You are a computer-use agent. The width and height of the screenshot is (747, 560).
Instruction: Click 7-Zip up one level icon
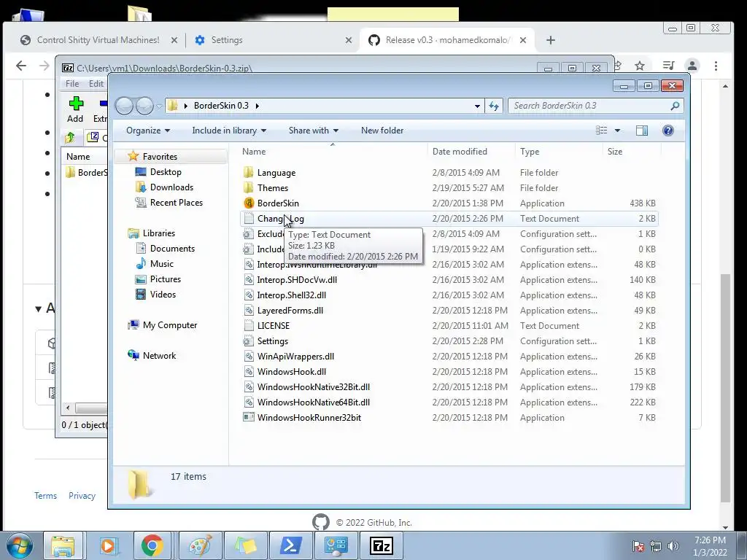[x=71, y=138]
